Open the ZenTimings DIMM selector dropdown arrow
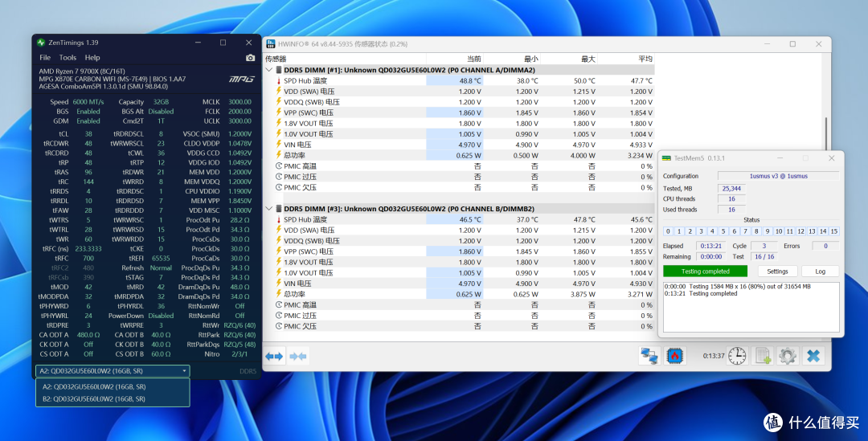 [184, 371]
